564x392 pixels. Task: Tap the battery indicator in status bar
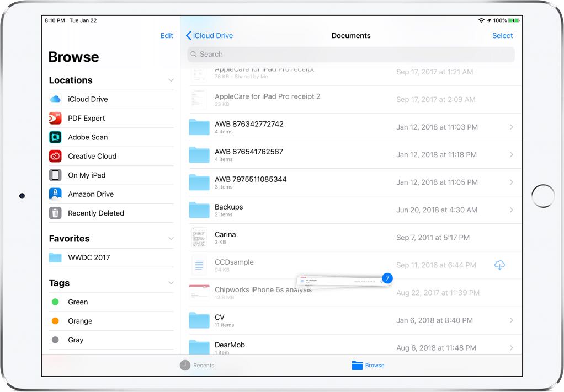point(514,20)
